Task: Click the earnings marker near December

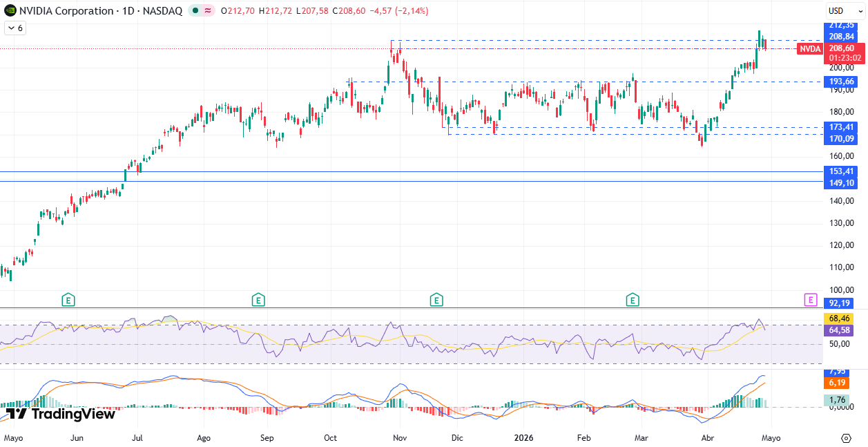Action: 436,300
